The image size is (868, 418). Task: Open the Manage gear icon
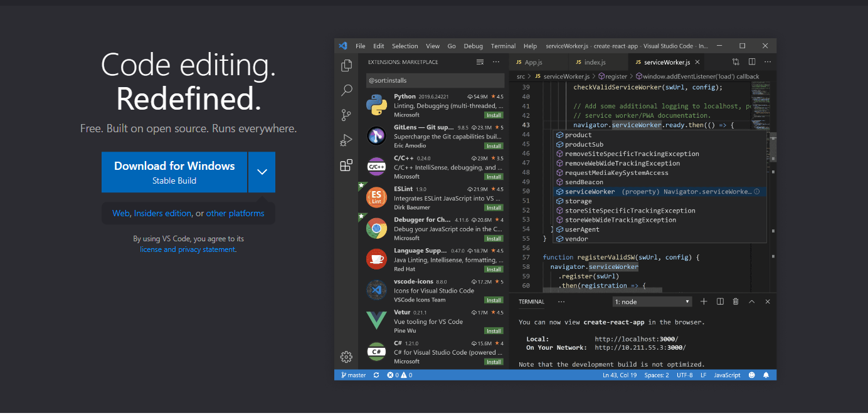coord(346,357)
